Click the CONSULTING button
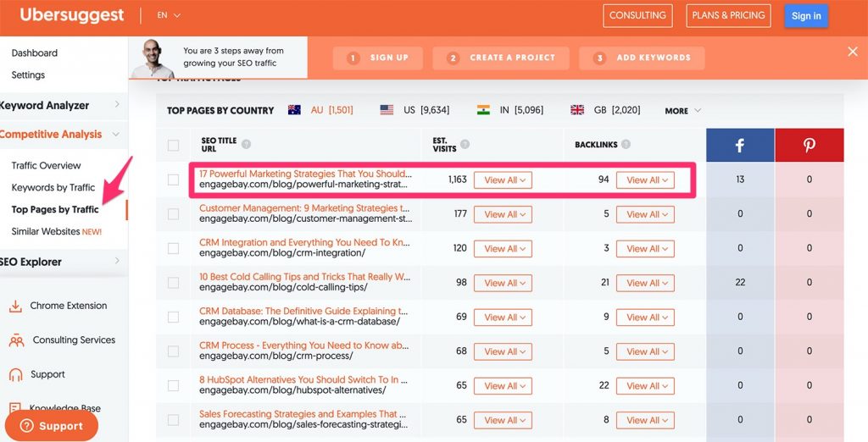The image size is (868, 442). coord(637,15)
